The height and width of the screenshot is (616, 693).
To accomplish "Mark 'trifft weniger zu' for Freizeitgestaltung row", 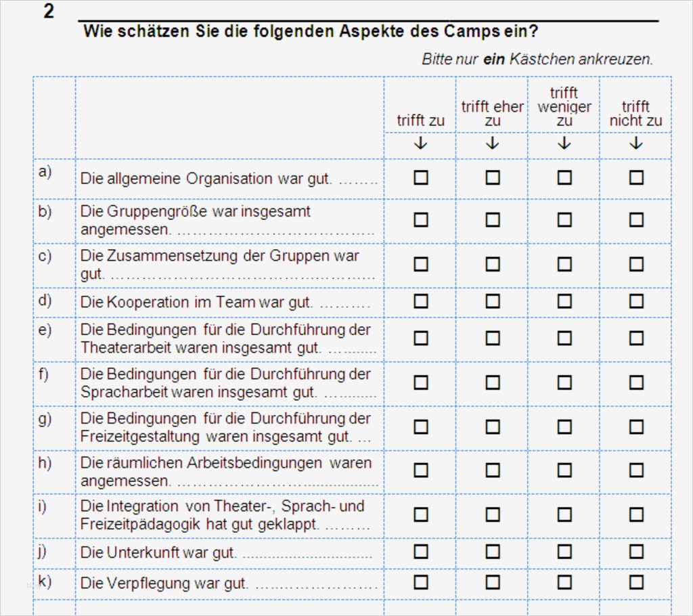I will (564, 426).
